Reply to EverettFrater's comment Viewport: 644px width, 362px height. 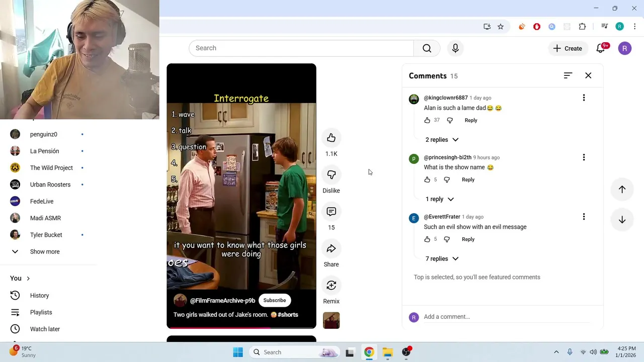[468, 239]
